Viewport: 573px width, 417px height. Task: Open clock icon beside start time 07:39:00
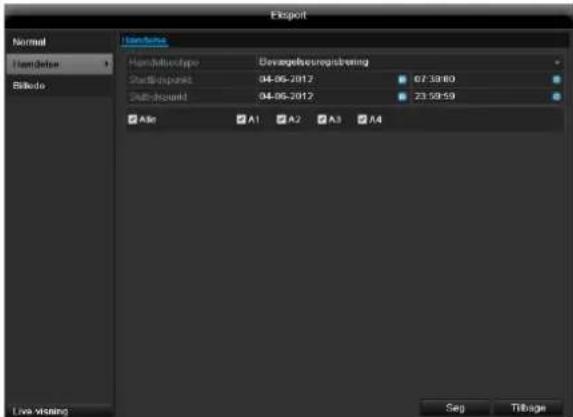(x=556, y=79)
